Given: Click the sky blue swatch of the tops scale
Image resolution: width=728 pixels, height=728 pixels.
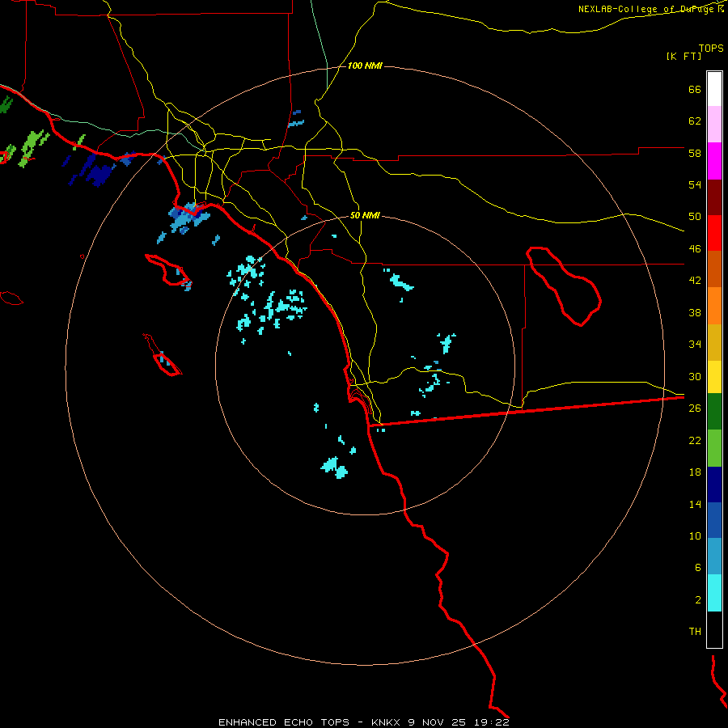Looking at the screenshot, I should 714,557.
